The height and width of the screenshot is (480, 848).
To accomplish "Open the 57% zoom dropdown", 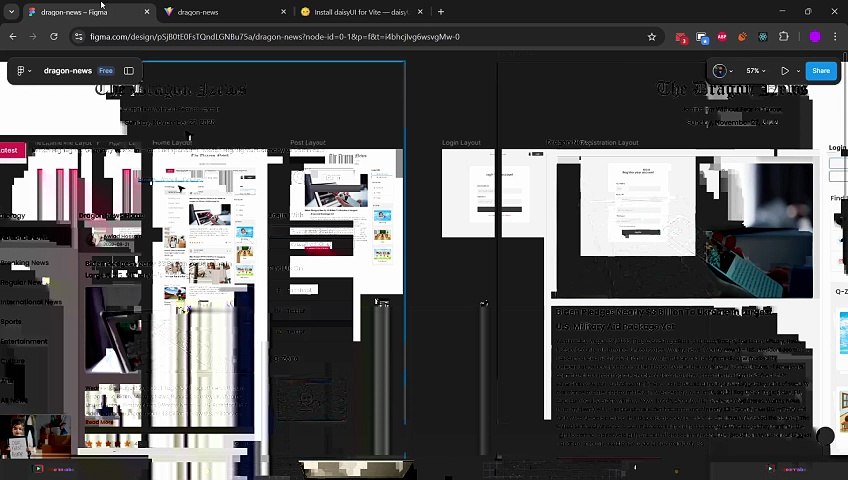I will pos(756,71).
